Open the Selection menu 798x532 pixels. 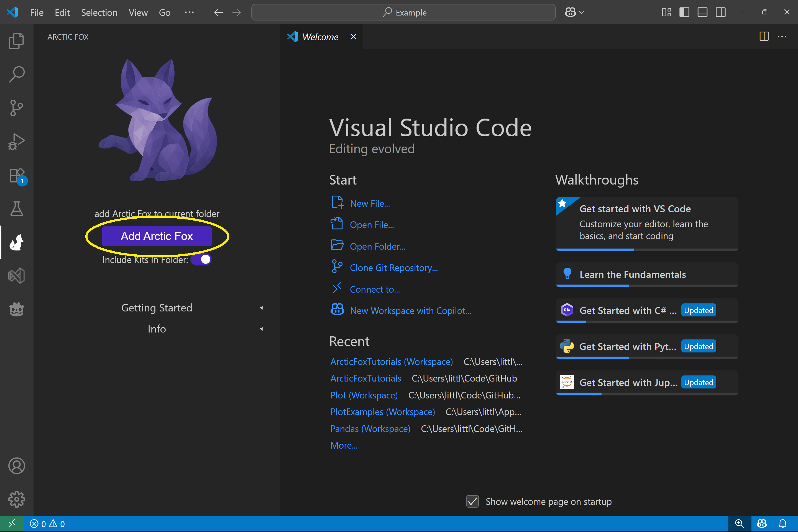tap(99, 12)
